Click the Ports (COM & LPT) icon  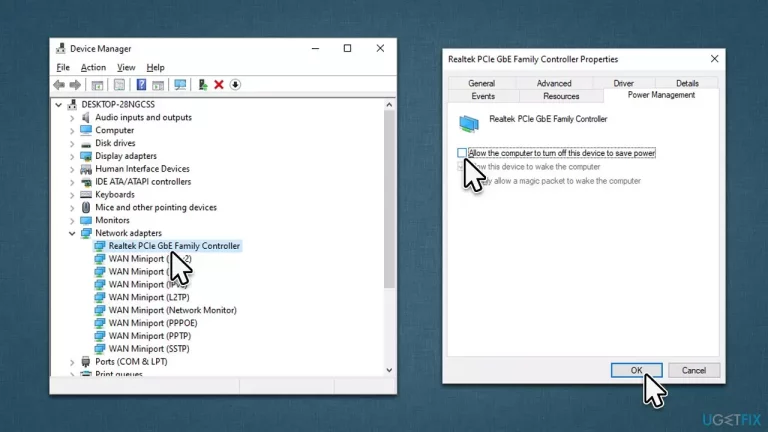coord(86,361)
